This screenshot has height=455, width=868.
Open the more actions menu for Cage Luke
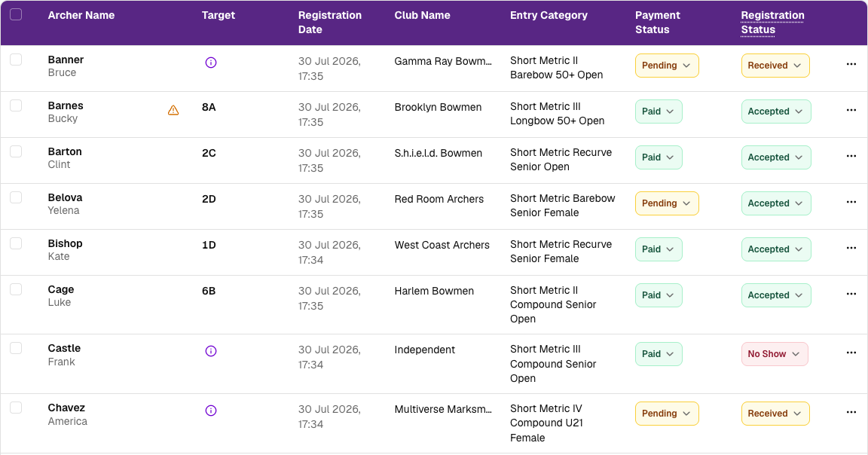851,294
